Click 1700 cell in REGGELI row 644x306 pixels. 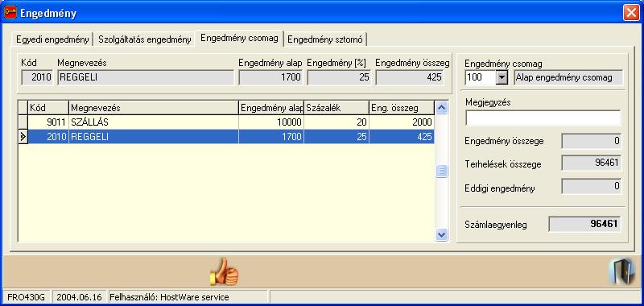pos(271,136)
